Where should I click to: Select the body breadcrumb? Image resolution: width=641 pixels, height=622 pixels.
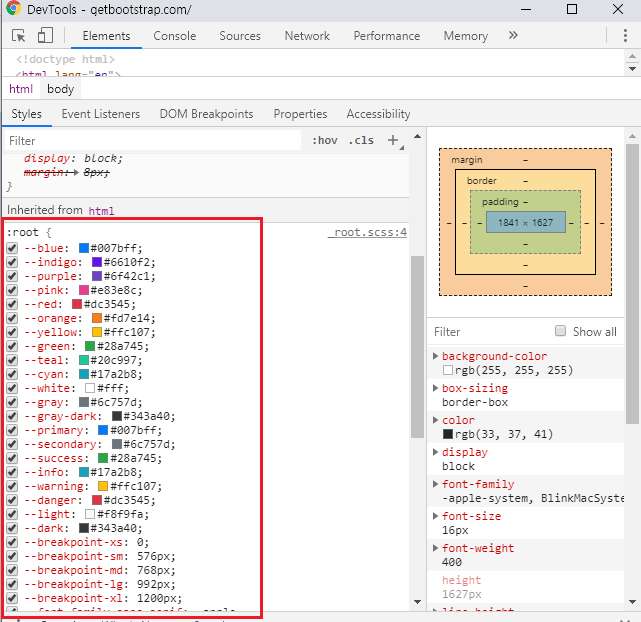(61, 89)
